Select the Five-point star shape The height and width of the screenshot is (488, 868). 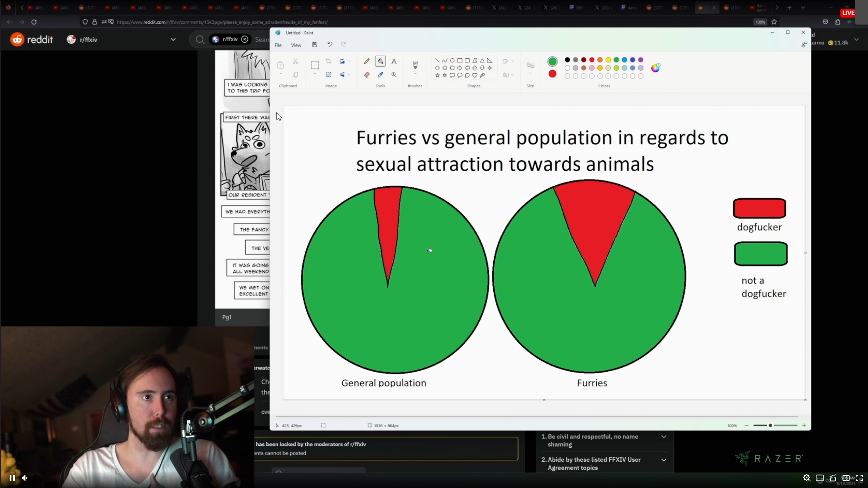pyautogui.click(x=437, y=75)
